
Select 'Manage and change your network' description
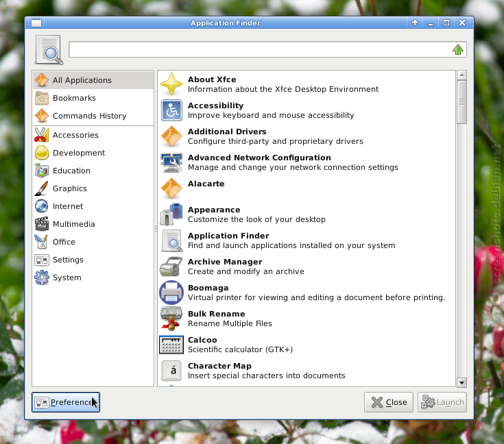[x=293, y=167]
